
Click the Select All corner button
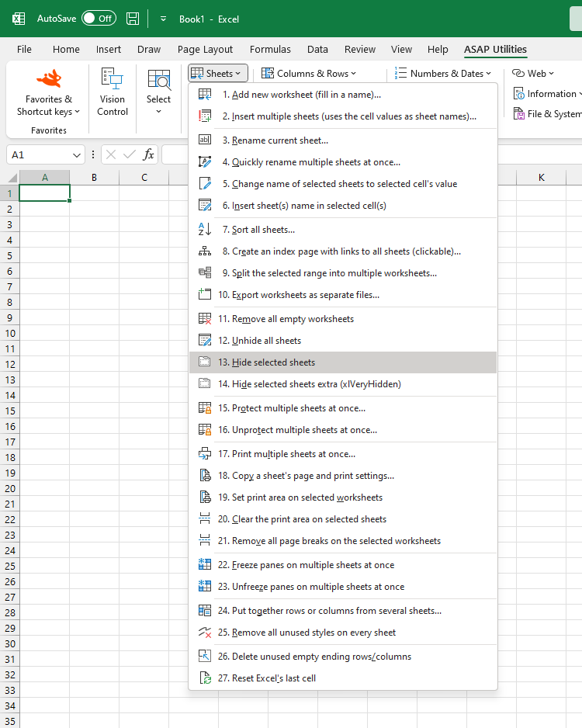[10, 178]
